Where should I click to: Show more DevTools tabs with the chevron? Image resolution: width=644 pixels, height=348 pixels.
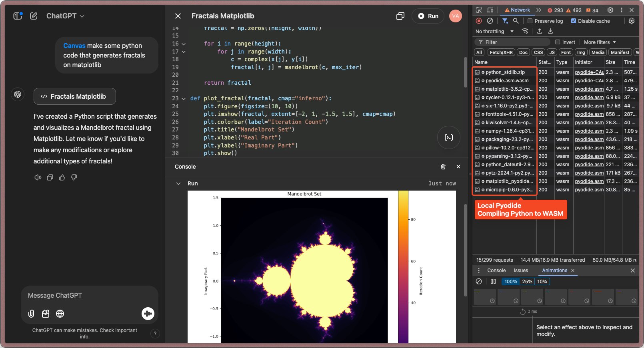[x=539, y=10]
